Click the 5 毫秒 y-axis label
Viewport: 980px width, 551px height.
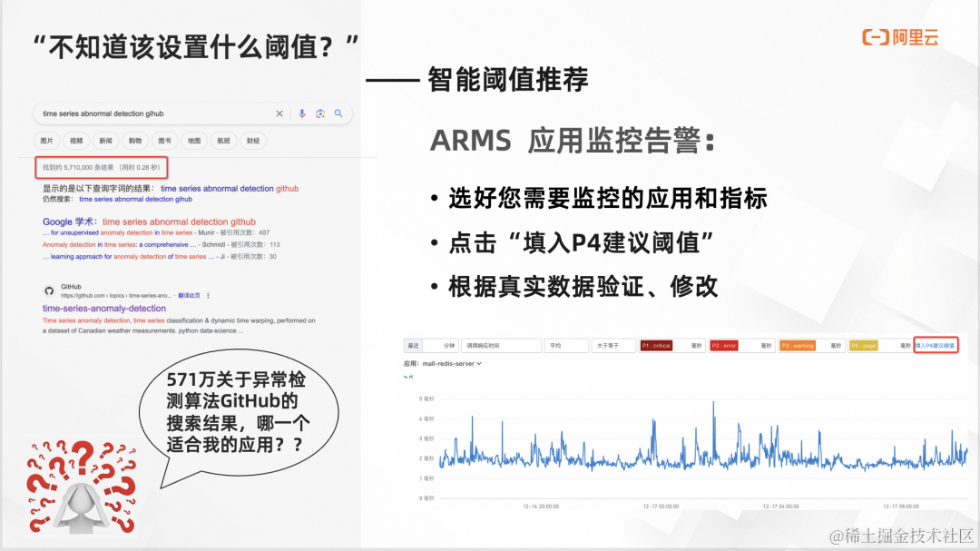426,398
